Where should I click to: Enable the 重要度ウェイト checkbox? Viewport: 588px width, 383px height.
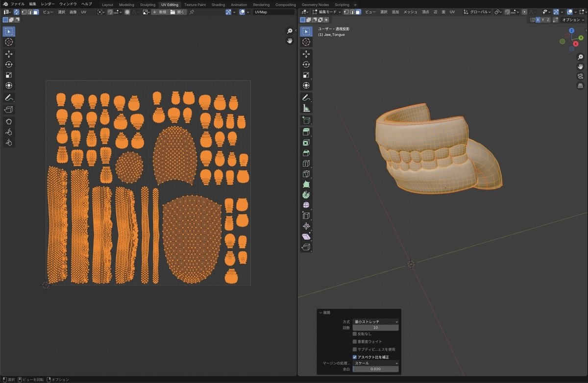pyautogui.click(x=355, y=341)
